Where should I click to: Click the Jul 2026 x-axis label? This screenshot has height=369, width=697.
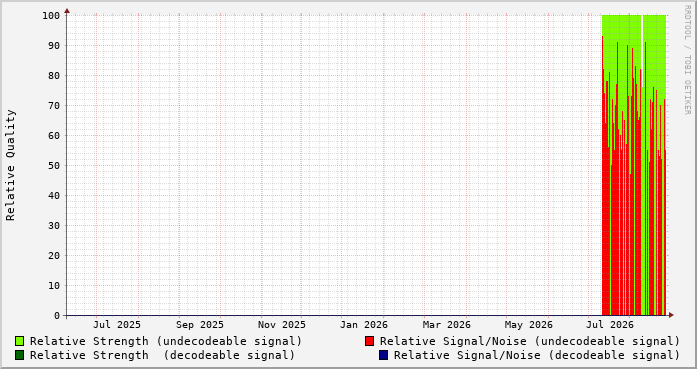click(x=610, y=325)
